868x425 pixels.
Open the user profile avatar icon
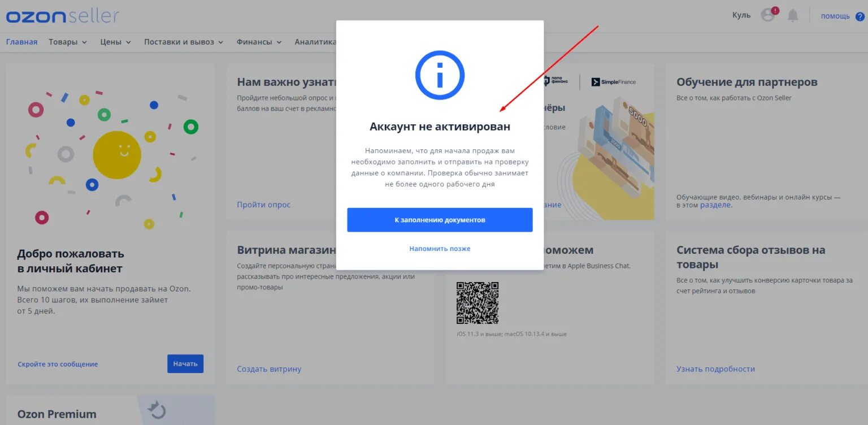coord(767,15)
